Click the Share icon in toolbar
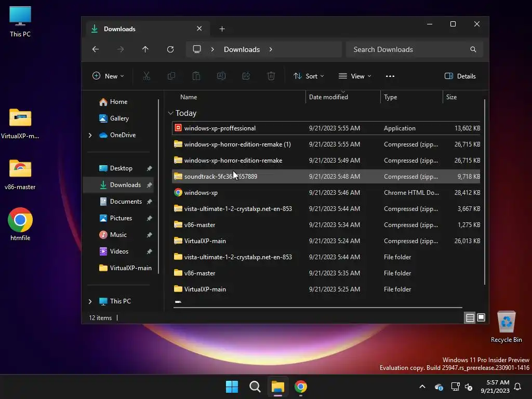The image size is (532, 399). coord(246,76)
